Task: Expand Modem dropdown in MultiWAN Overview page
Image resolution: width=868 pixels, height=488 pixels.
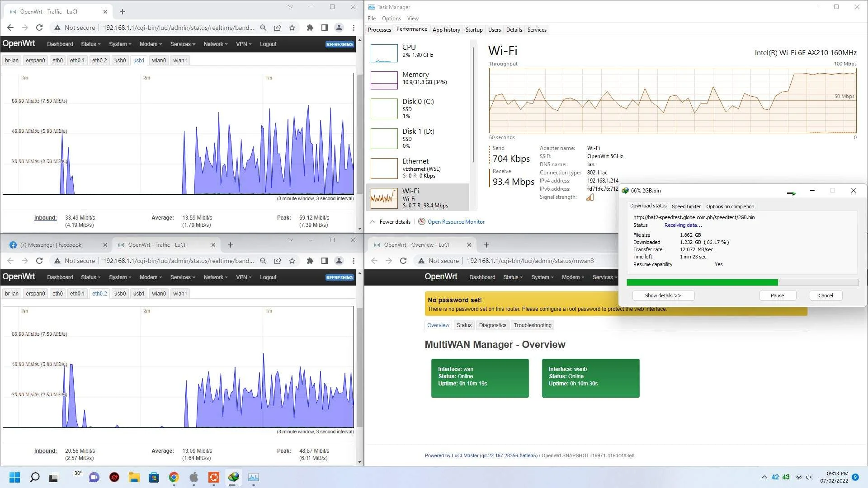Action: click(573, 277)
